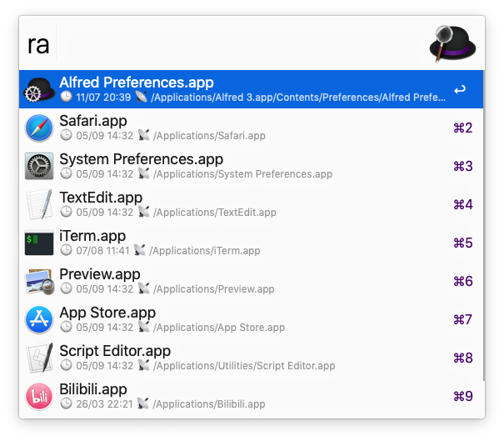The width and height of the screenshot is (504, 441).
Task: Click the Alfred Preferences app icon
Action: coord(39,89)
